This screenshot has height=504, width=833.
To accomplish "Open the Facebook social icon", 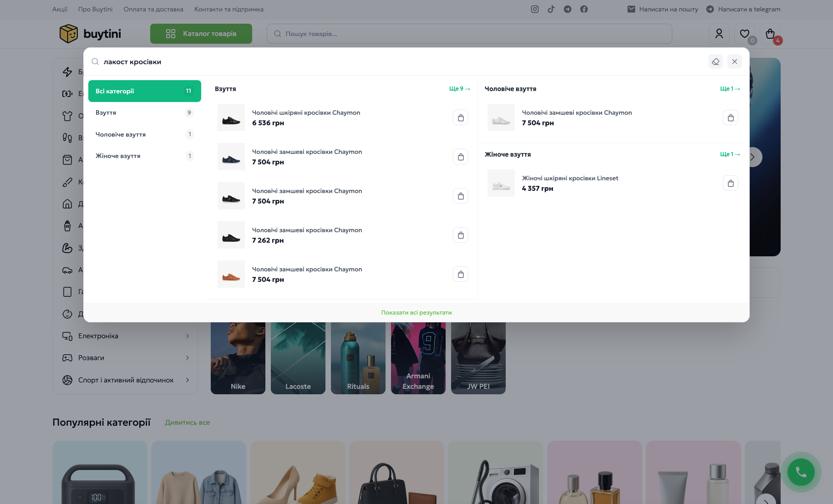I will [584, 9].
